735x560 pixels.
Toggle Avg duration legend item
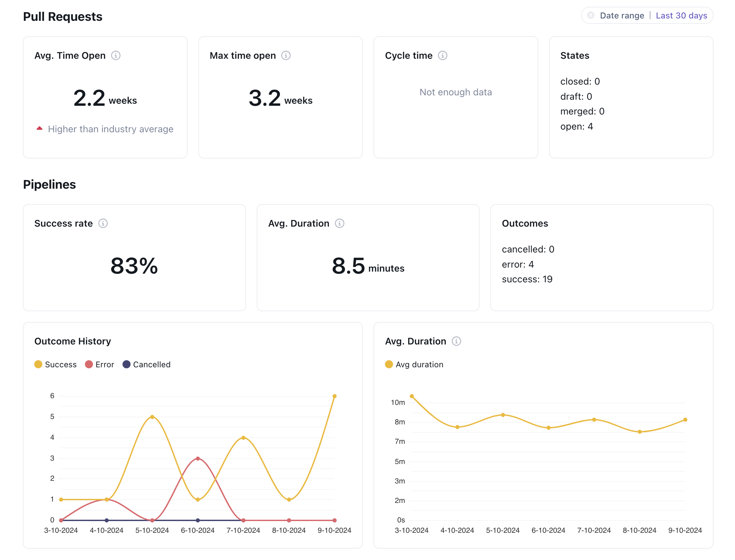pyautogui.click(x=414, y=365)
